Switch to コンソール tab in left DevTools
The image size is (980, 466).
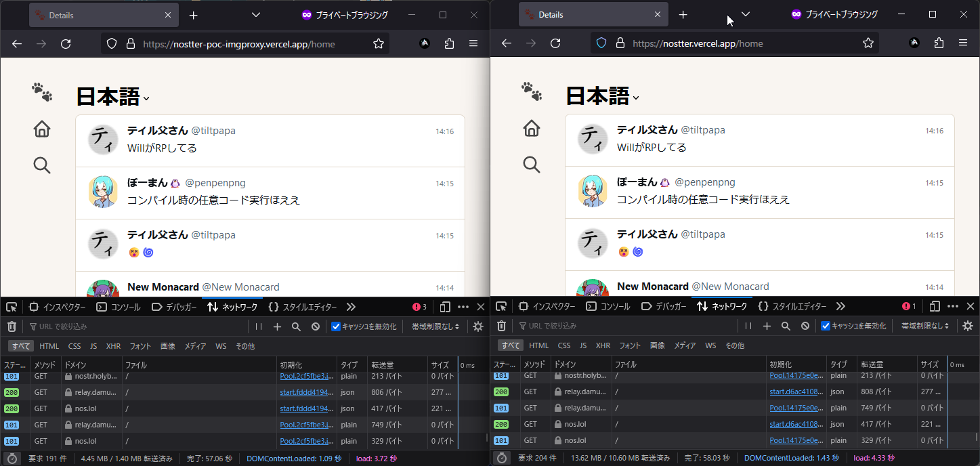click(119, 307)
